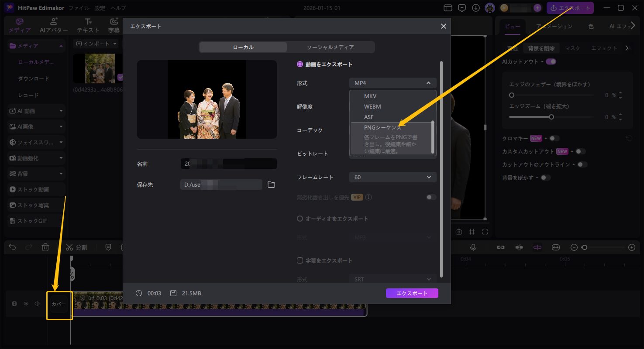Image resolution: width=644 pixels, height=349 pixels.
Task: Switch to the ソーシャルメディア tab
Action: click(x=330, y=47)
